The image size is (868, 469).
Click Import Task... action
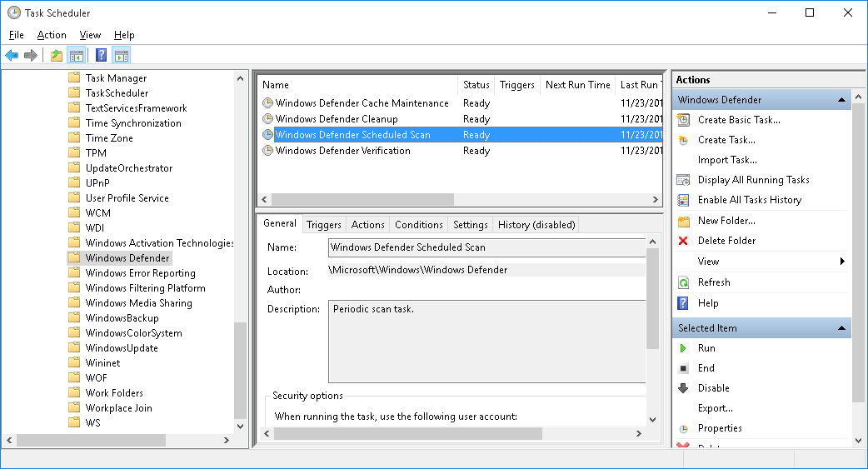(727, 160)
